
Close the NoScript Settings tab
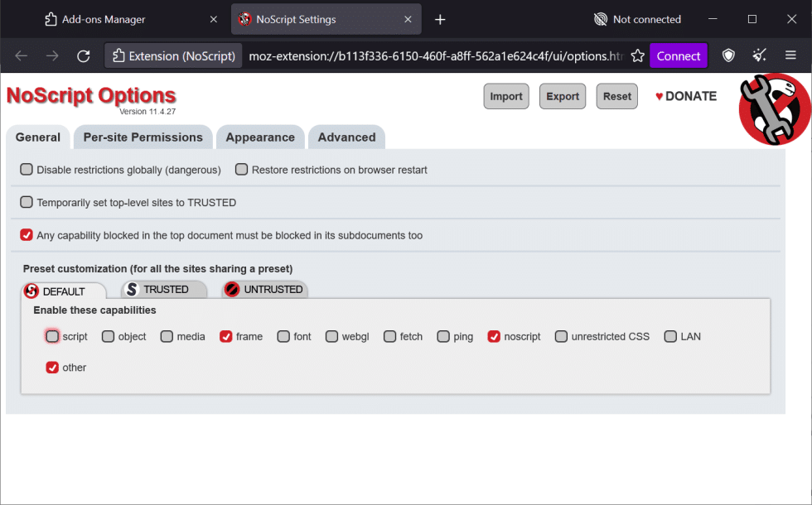[408, 19]
